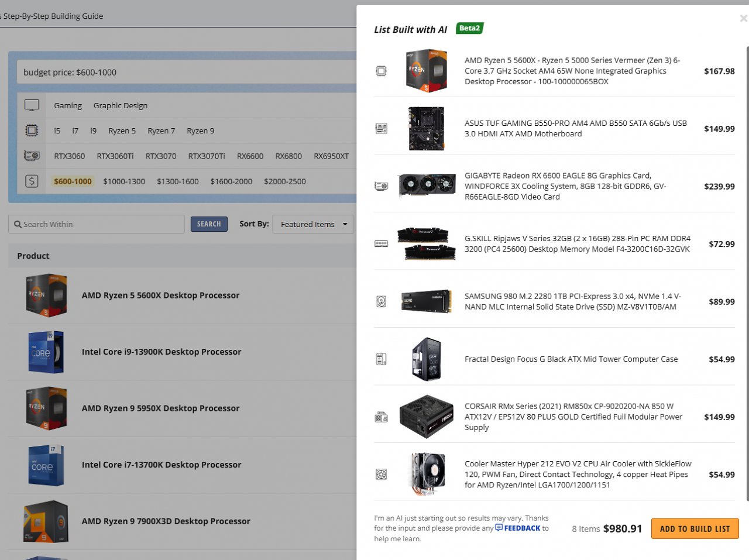Open the GIGABYTE RX 6600 card image
This screenshot has width=749, height=560.
tap(426, 186)
